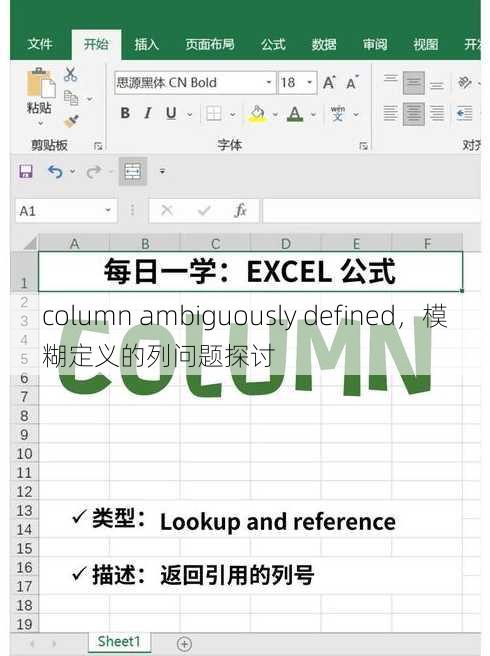Open the borders dropdown arrow
The image size is (490, 656).
click(x=233, y=114)
